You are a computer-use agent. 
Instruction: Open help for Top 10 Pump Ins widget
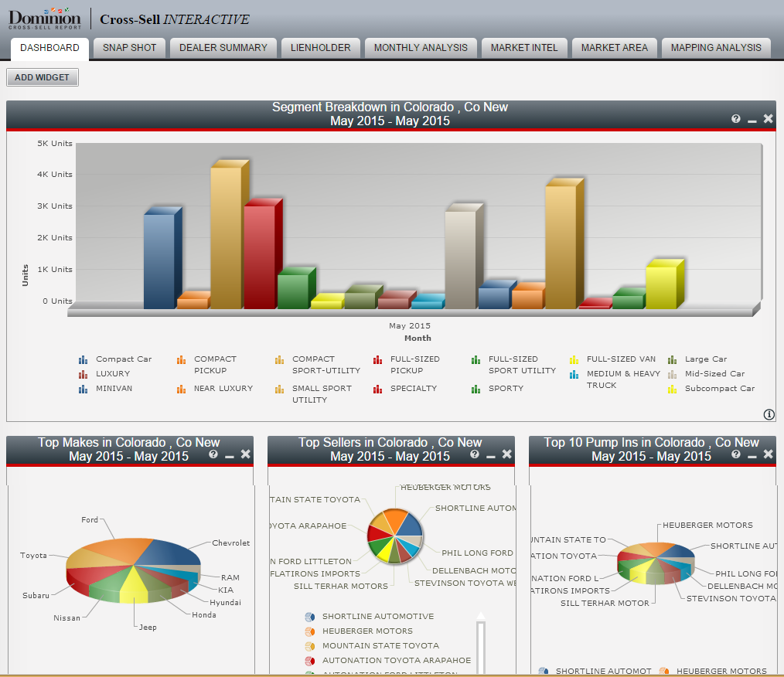click(735, 454)
